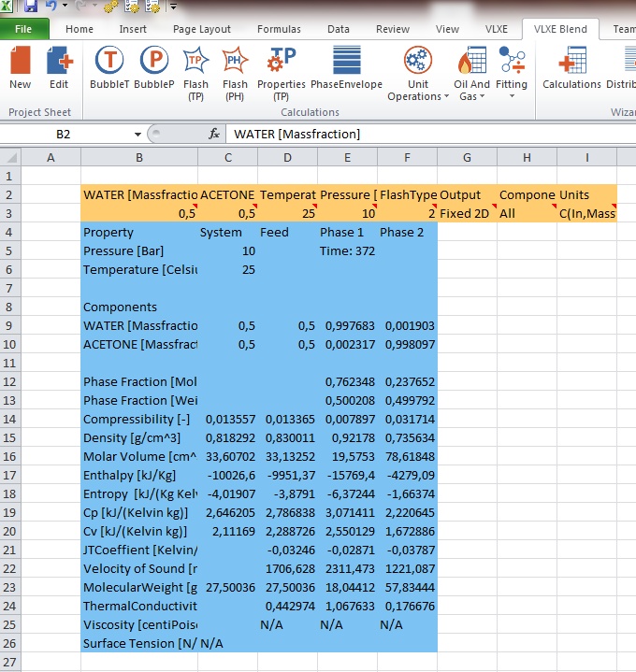Screen dimensions: 636x672
Task: Click the first checklist-gear quick access icon
Action: coord(132,6)
